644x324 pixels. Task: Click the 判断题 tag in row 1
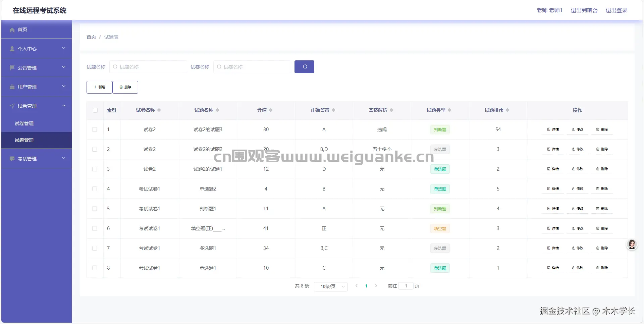coord(440,130)
